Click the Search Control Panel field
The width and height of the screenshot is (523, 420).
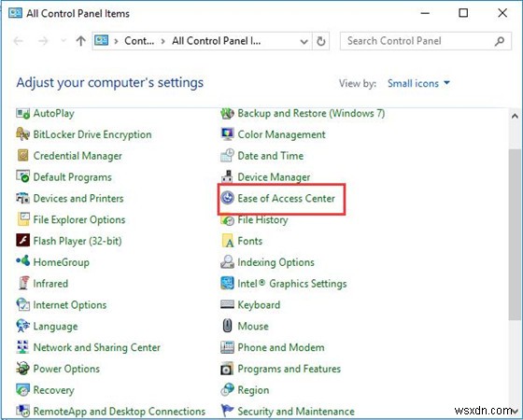(x=426, y=41)
